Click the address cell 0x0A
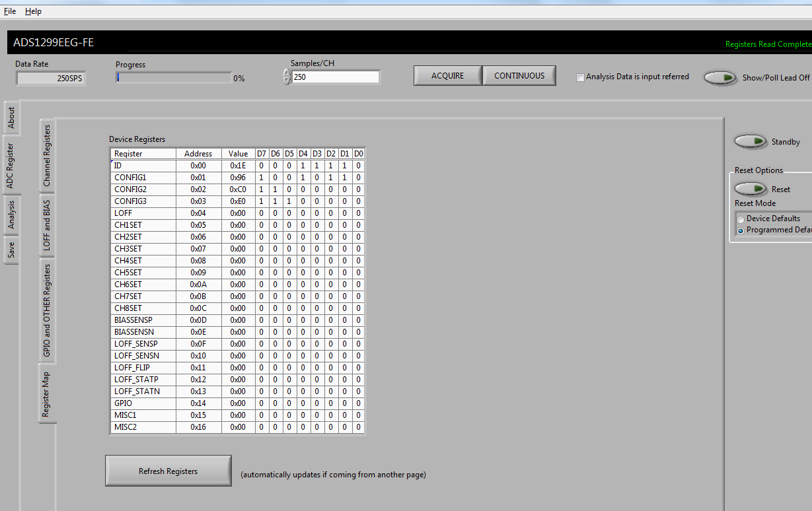 [198, 285]
